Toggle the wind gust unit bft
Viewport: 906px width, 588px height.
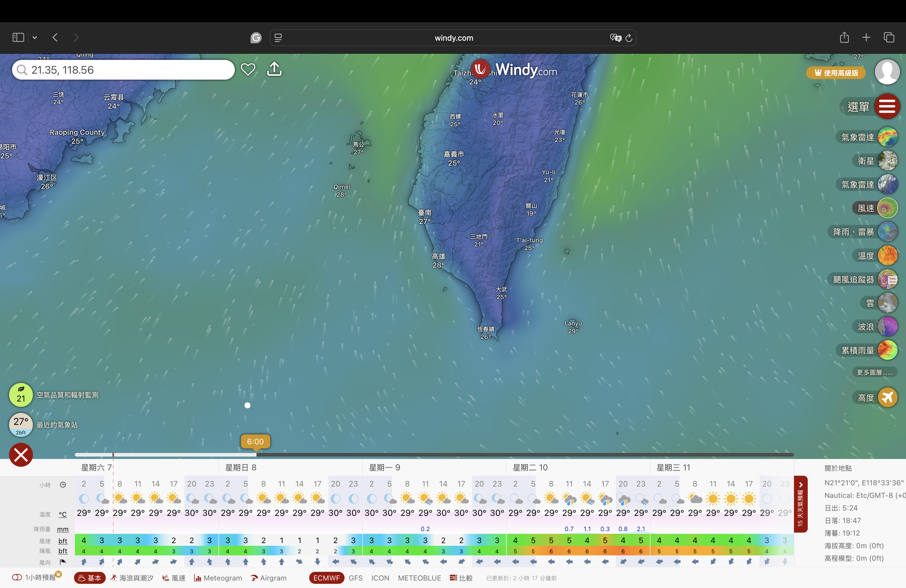(63, 551)
